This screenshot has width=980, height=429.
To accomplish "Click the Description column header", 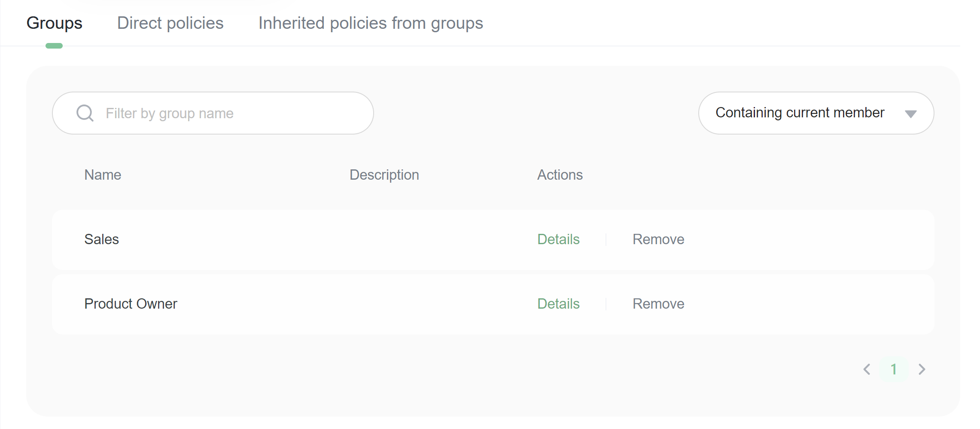I will click(x=384, y=175).
